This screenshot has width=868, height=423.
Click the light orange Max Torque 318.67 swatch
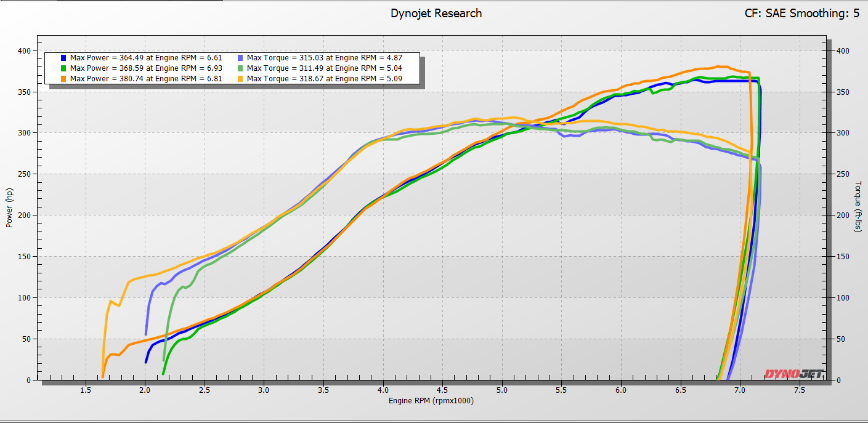point(240,79)
